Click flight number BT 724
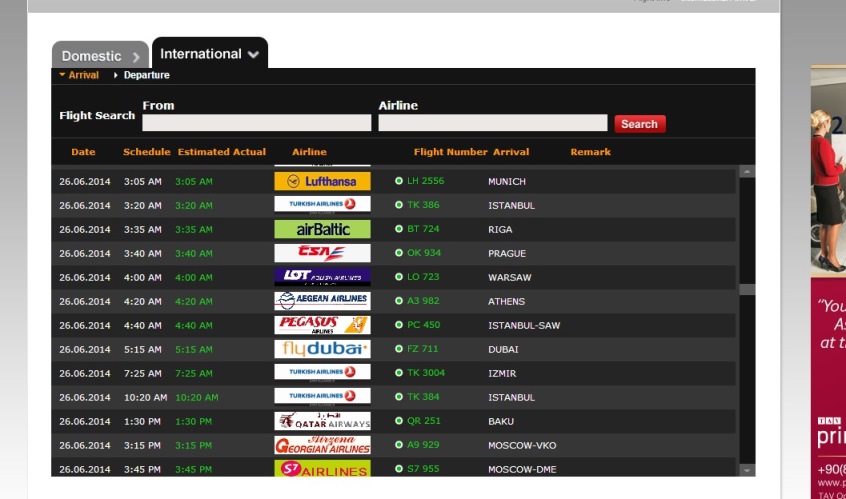The width and height of the screenshot is (846, 499). click(423, 229)
